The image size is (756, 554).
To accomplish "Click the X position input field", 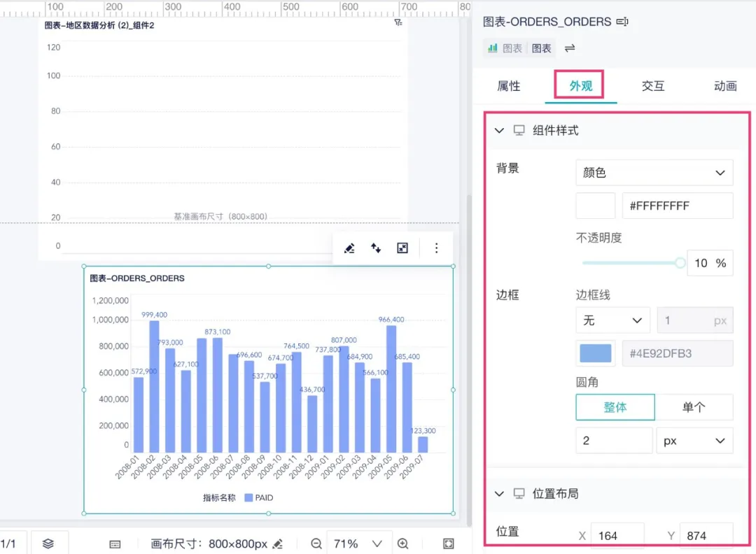I will pyautogui.click(x=617, y=536).
